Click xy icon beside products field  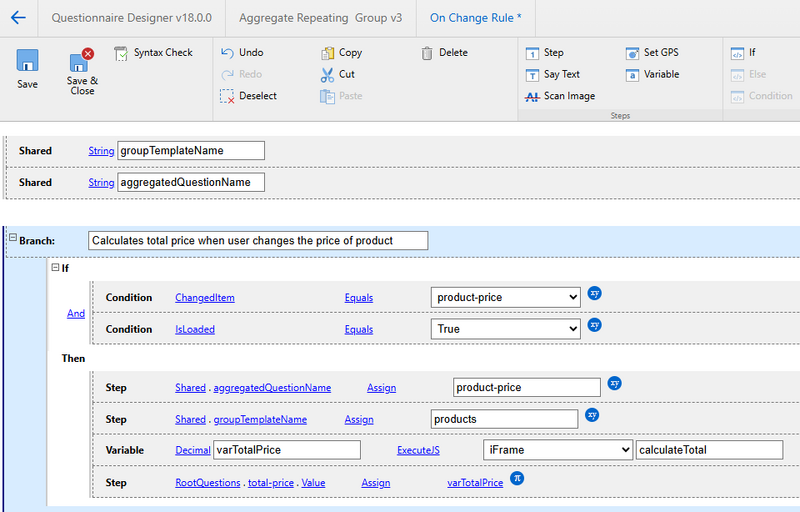(592, 415)
